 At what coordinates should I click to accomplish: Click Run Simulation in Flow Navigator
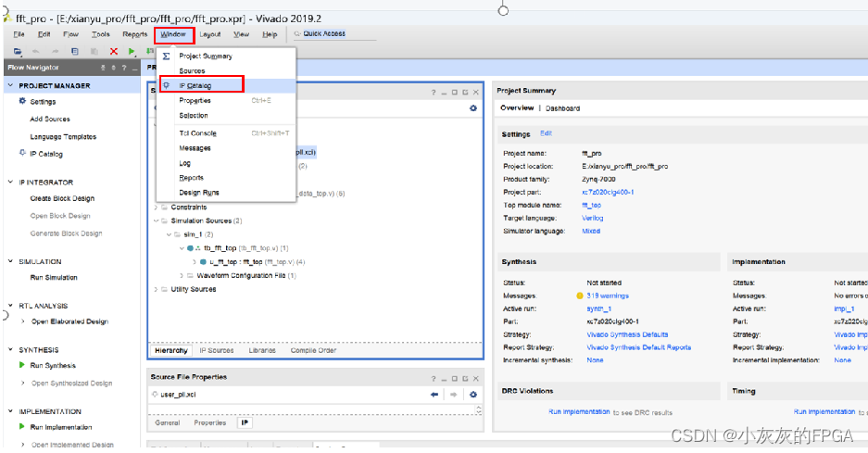coord(54,277)
